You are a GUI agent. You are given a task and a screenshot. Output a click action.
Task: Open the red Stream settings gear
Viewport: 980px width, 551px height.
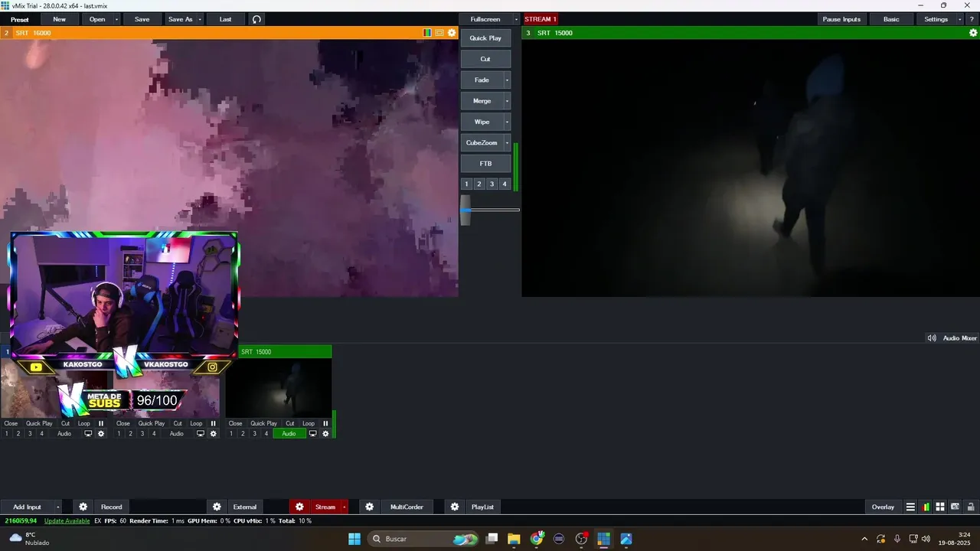pos(299,507)
